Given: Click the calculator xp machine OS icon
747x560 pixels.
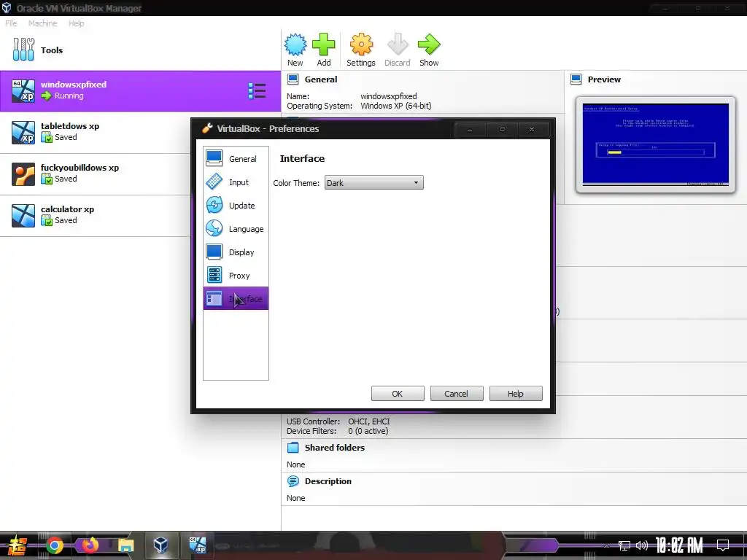Looking at the screenshot, I should point(23,215).
